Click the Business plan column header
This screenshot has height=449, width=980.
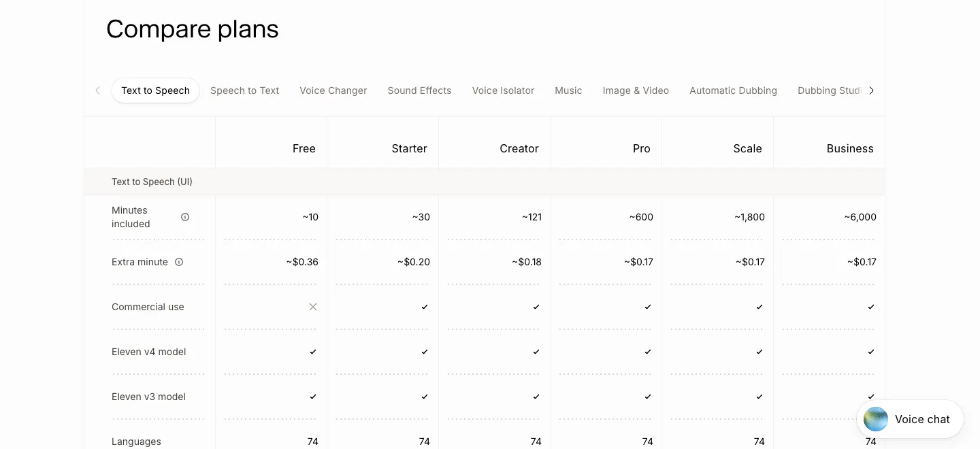850,148
